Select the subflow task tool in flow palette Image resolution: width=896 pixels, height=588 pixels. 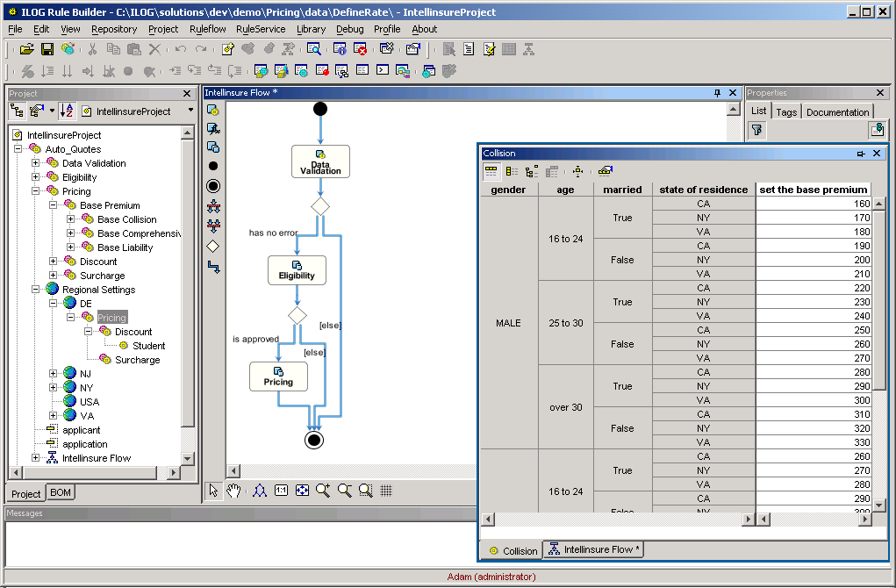coord(213,147)
